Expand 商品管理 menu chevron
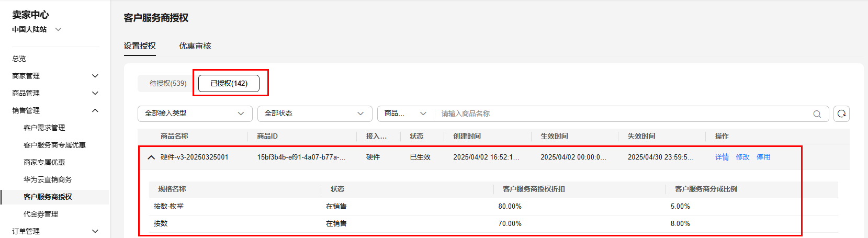This screenshot has height=238, width=868. point(95,93)
